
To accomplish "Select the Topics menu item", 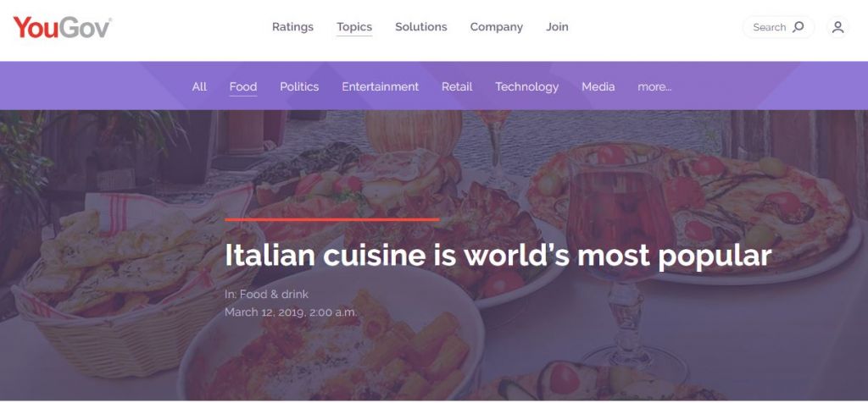I will (x=354, y=27).
